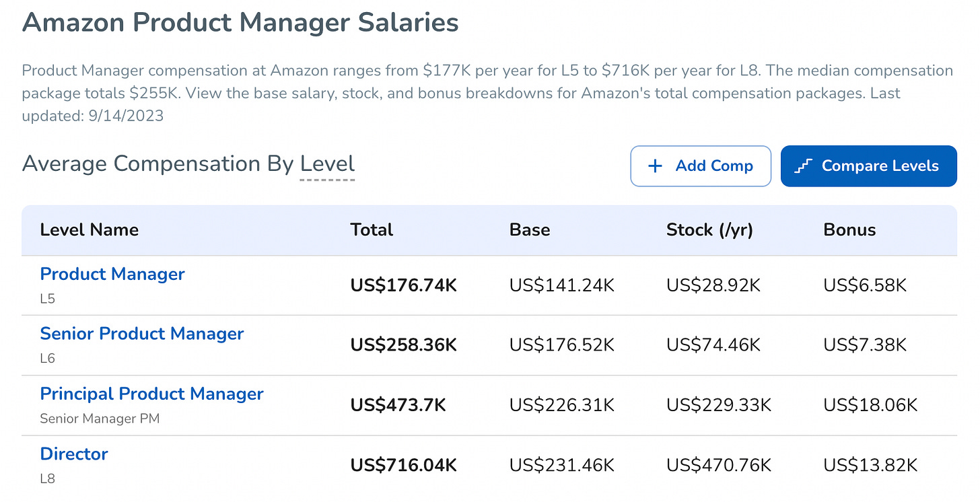
Task: Click the US$7.38K Senior PM bonus
Action: [865, 345]
